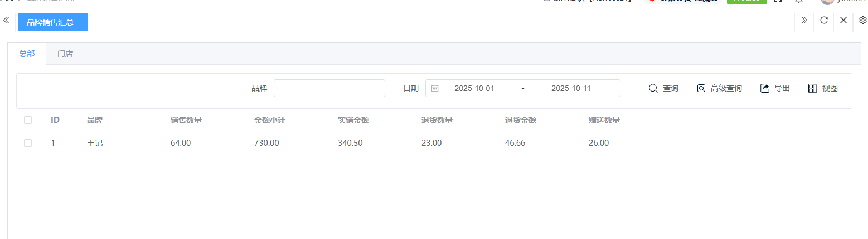Click the calendar icon in date range
Screen dimensions: 868x239
435,88
